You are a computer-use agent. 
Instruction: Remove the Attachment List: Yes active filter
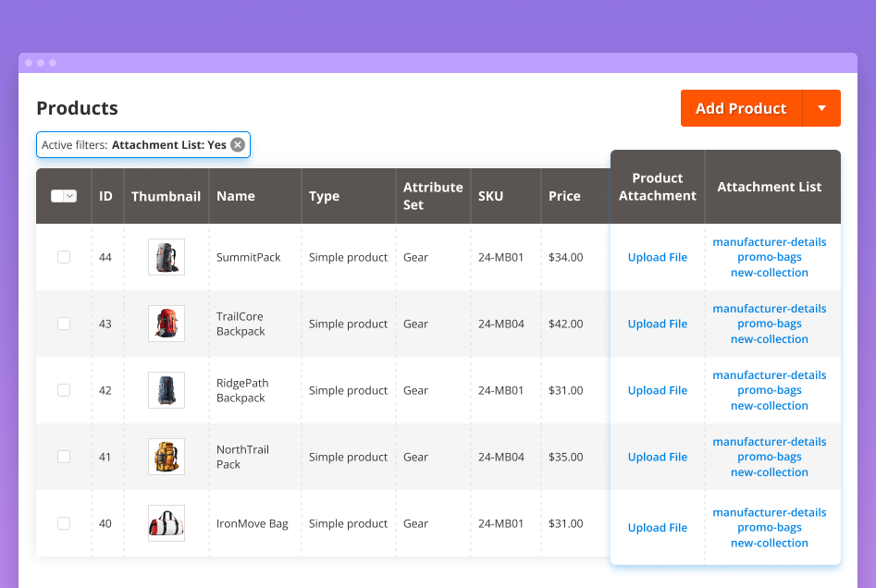click(x=238, y=144)
